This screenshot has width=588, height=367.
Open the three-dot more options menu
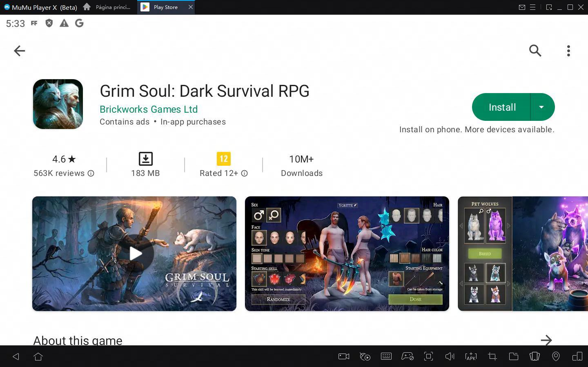(x=568, y=51)
